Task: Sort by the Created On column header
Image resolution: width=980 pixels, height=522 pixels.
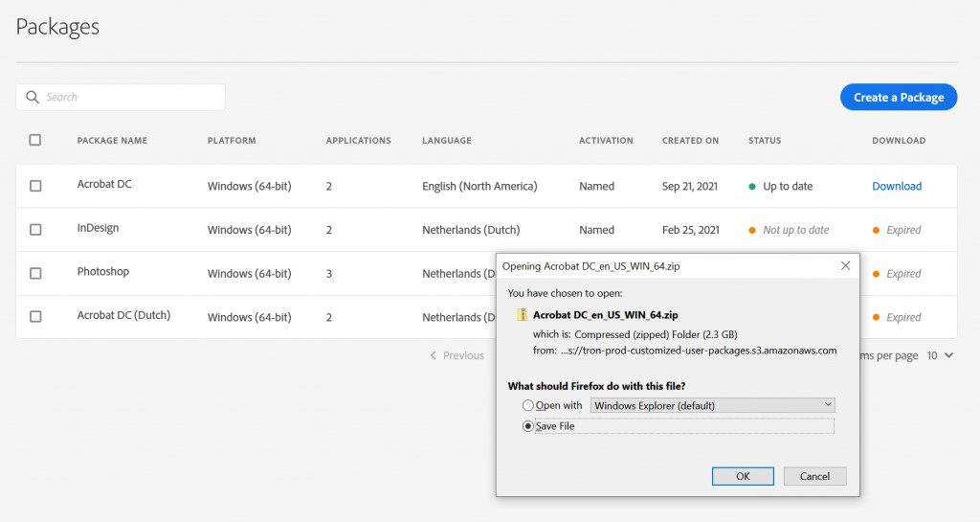Action: [x=690, y=141]
